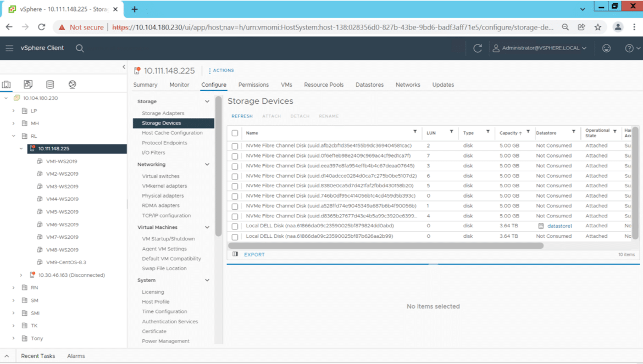Bookmark this page with the star icon
643x364 pixels.
tap(598, 27)
